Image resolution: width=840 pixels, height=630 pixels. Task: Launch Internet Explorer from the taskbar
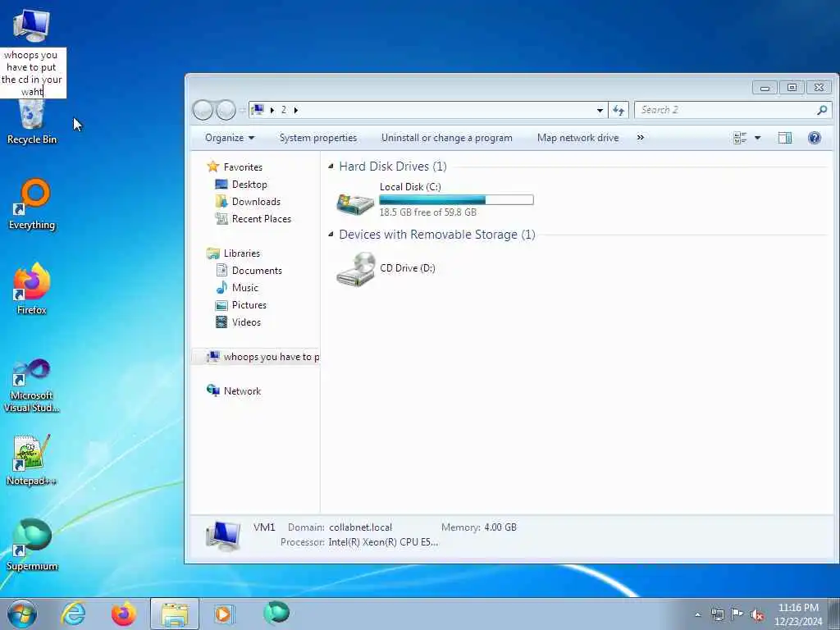point(73,614)
